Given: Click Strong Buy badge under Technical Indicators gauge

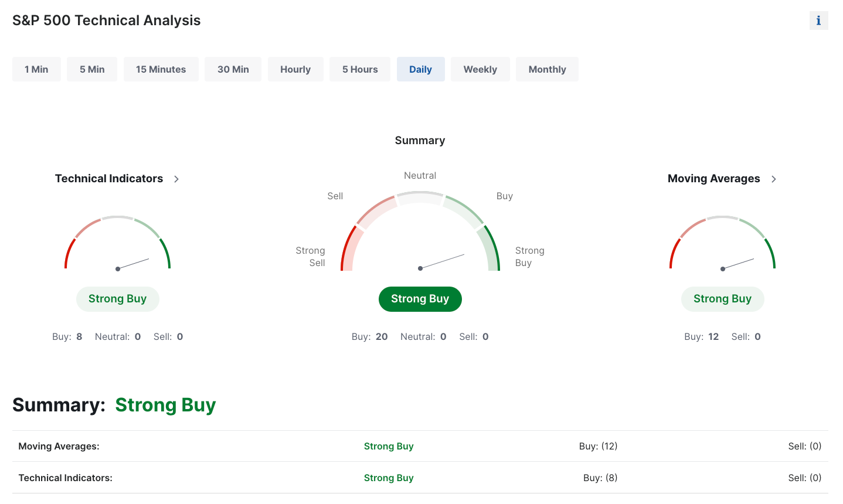Looking at the screenshot, I should 118,299.
